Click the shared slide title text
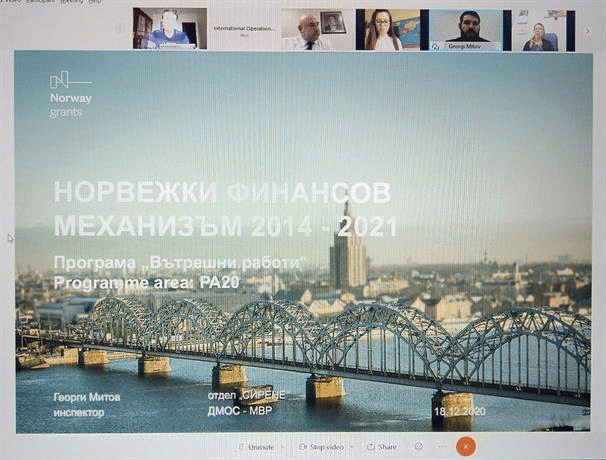 coord(225,209)
